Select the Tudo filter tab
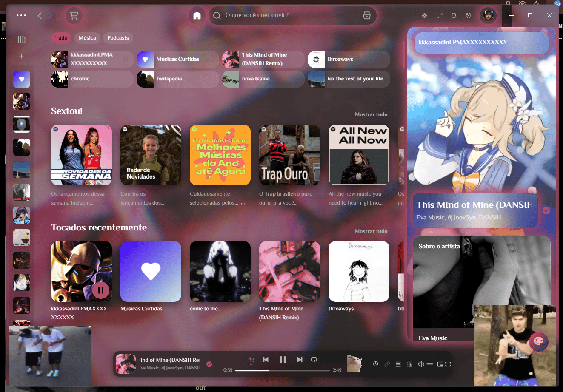563x392 pixels. [x=61, y=38]
